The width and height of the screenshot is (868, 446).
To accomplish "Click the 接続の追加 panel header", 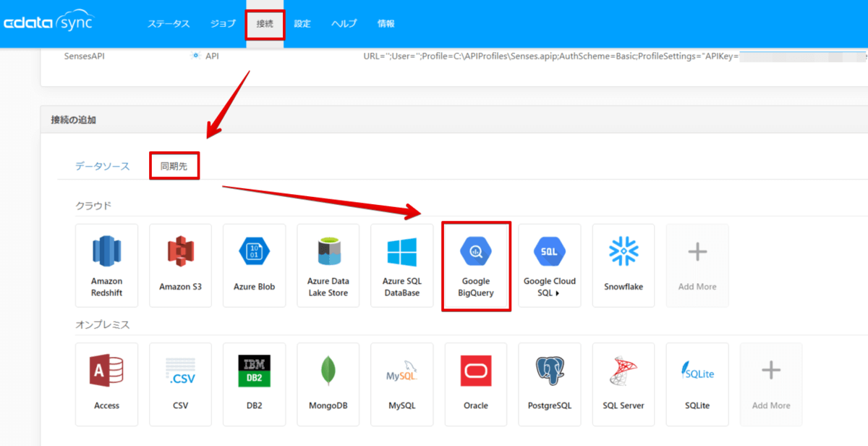I will coord(454,119).
